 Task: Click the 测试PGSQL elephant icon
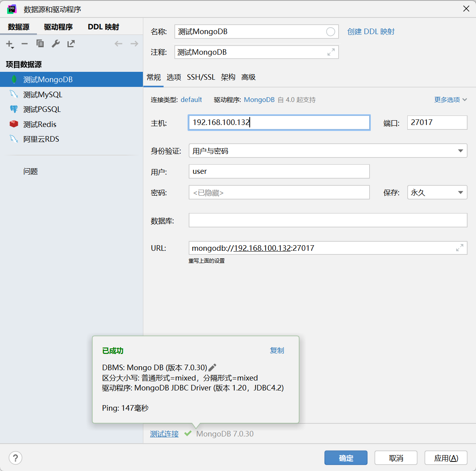(13, 109)
